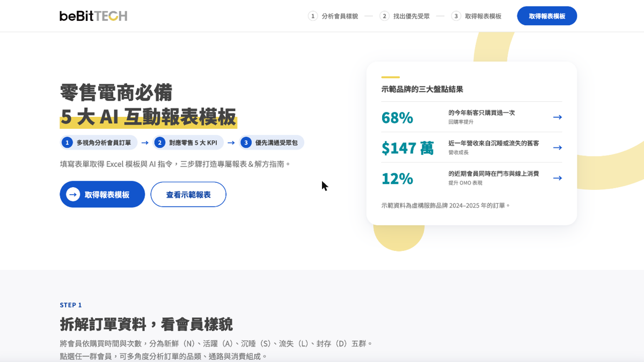Select pill 對應零售 5 大 KPI
This screenshot has width=644, height=362.
[x=188, y=142]
